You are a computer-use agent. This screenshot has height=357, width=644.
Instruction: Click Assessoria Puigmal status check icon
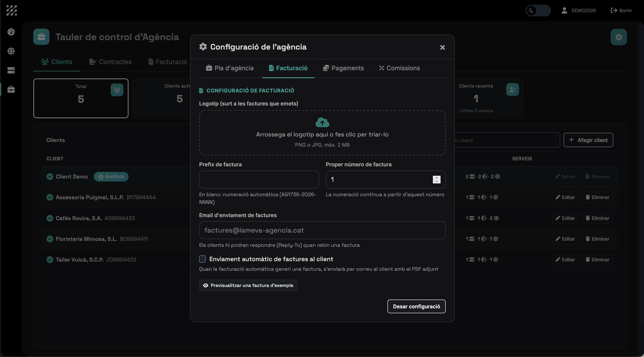[x=50, y=197]
